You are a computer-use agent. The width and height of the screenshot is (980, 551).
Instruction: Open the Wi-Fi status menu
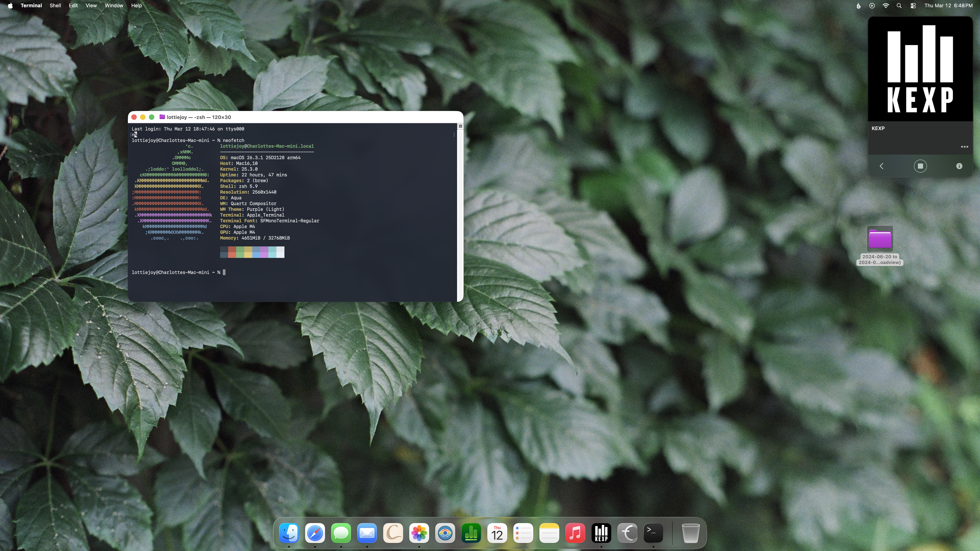[886, 5]
